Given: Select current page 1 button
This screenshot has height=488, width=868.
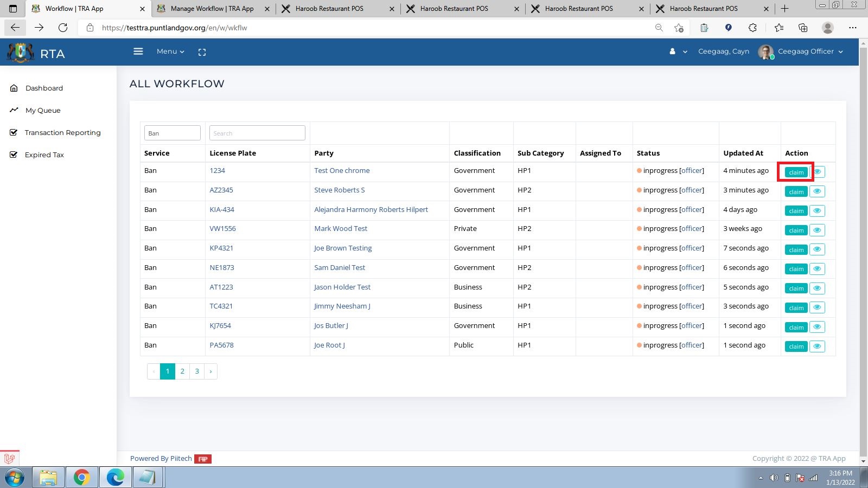Looking at the screenshot, I should click(168, 371).
